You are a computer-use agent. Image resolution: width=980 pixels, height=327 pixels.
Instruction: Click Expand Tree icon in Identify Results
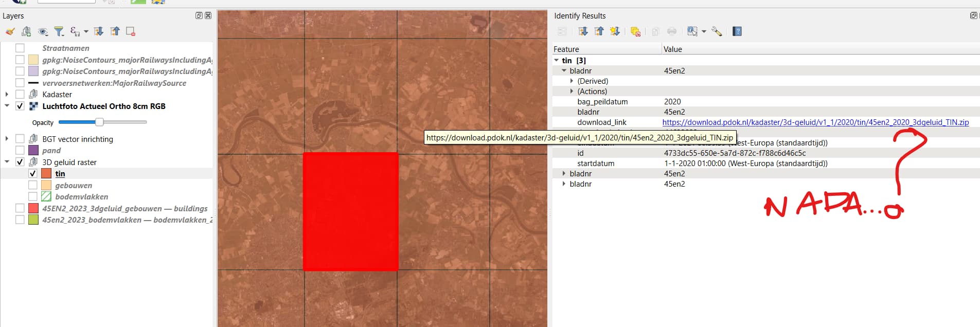click(x=583, y=31)
